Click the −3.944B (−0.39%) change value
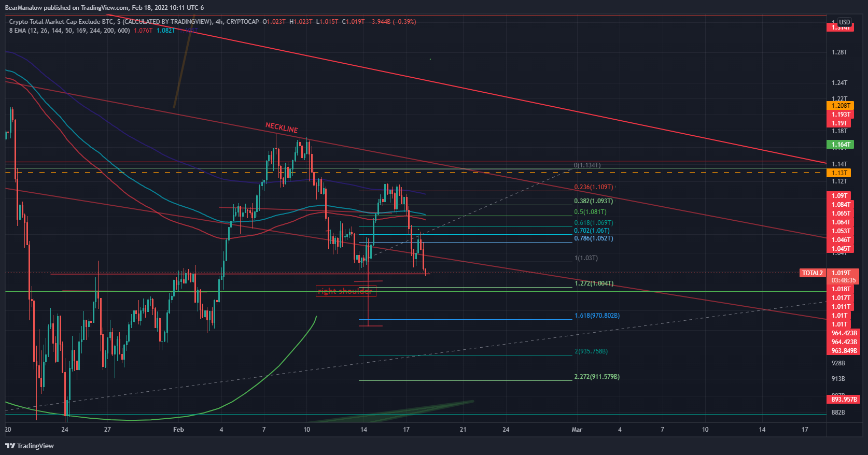The height and width of the screenshot is (455, 868). click(x=392, y=22)
